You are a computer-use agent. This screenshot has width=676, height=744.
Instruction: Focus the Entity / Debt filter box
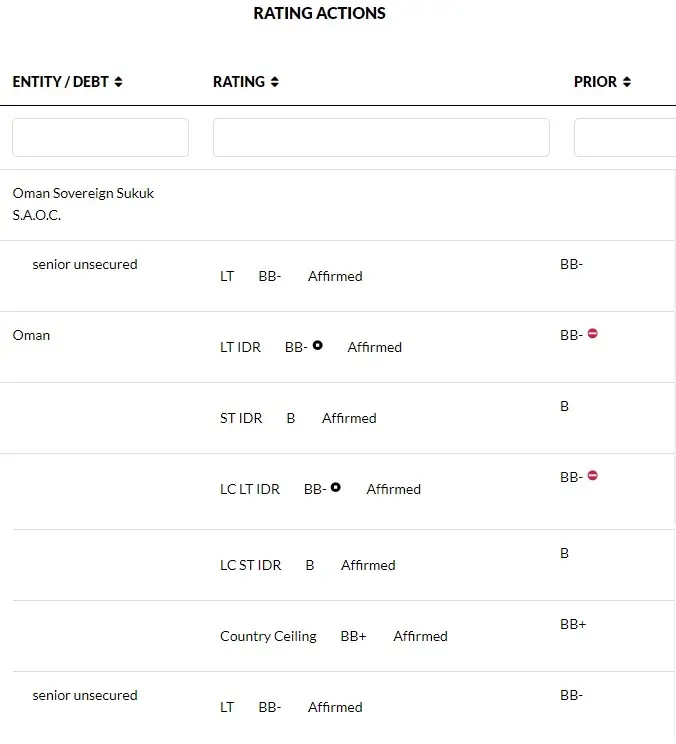100,137
